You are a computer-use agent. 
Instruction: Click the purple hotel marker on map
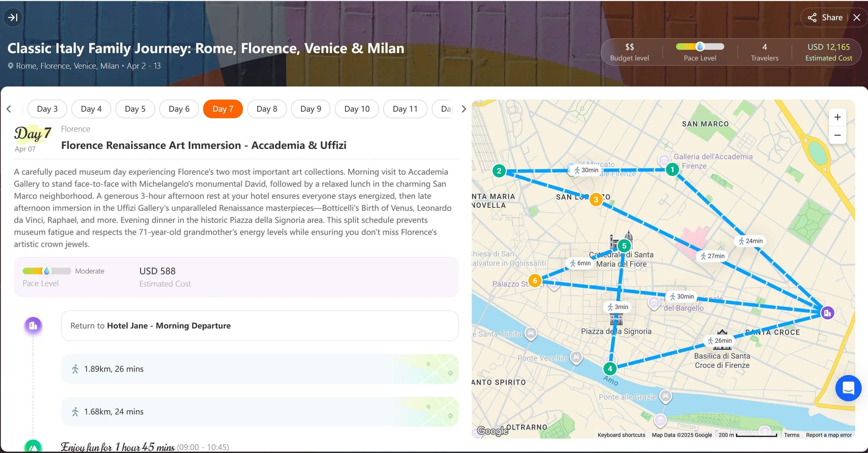[x=827, y=312]
